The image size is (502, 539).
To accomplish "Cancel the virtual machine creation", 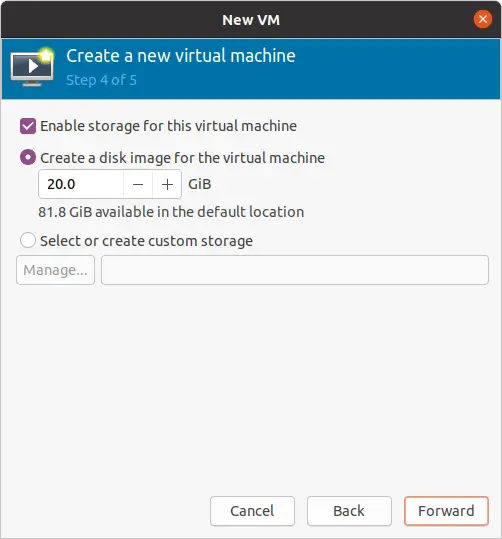I will point(252,511).
